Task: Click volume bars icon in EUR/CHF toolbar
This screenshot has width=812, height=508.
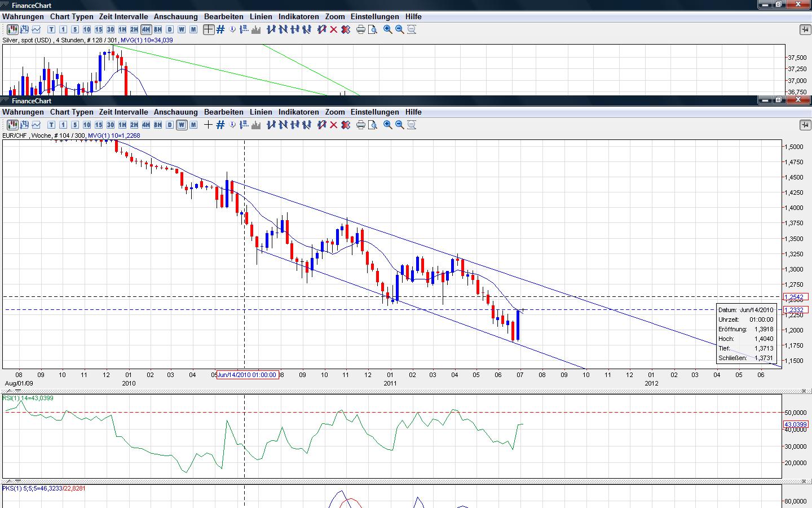Action: (x=256, y=125)
